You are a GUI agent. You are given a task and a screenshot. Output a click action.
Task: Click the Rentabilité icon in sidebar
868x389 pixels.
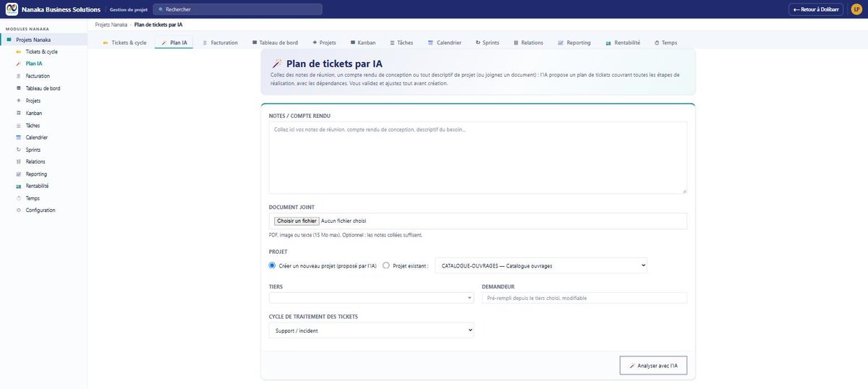(19, 186)
